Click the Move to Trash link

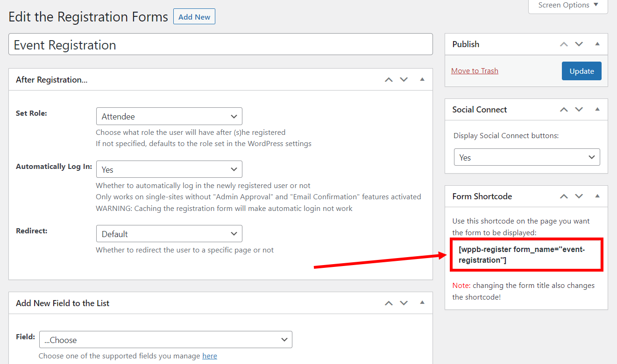point(475,71)
